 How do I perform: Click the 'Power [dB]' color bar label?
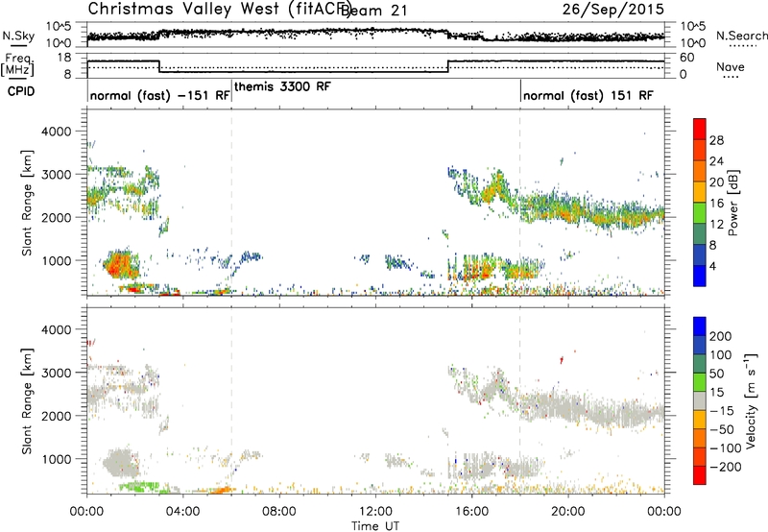click(x=732, y=203)
